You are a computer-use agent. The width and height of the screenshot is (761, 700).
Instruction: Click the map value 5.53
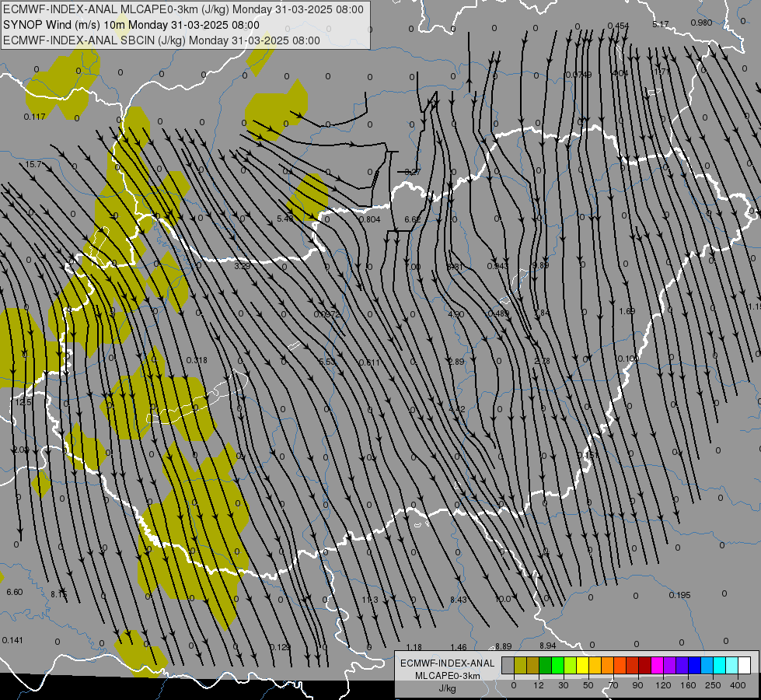coord(327,362)
